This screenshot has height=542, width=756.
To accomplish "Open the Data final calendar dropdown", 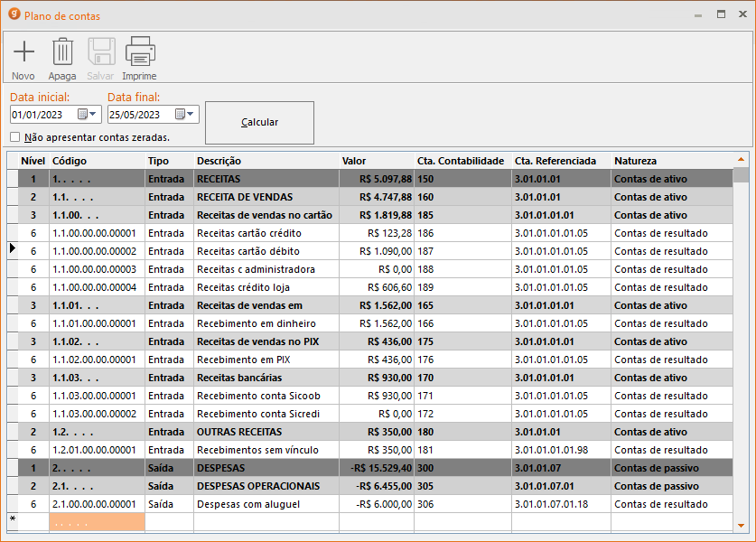I will (184, 115).
